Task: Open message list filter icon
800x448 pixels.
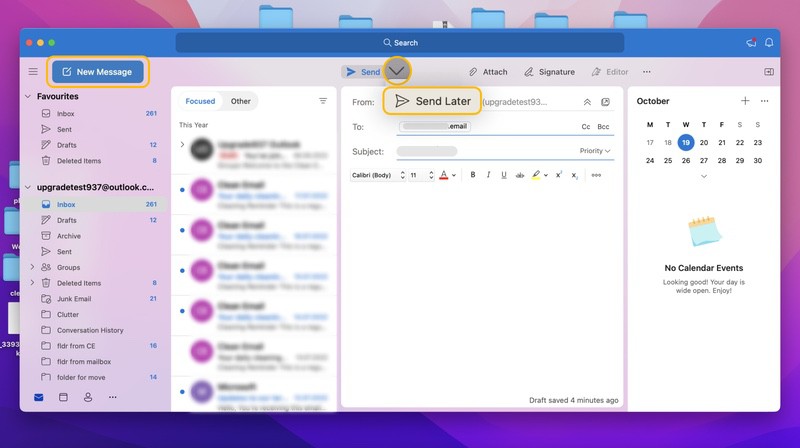Action: click(323, 101)
